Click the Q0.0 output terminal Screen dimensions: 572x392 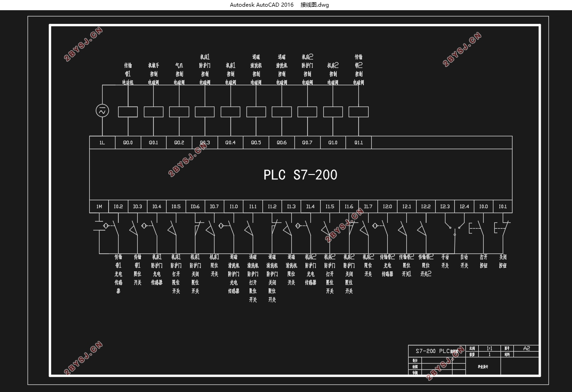tap(128, 143)
